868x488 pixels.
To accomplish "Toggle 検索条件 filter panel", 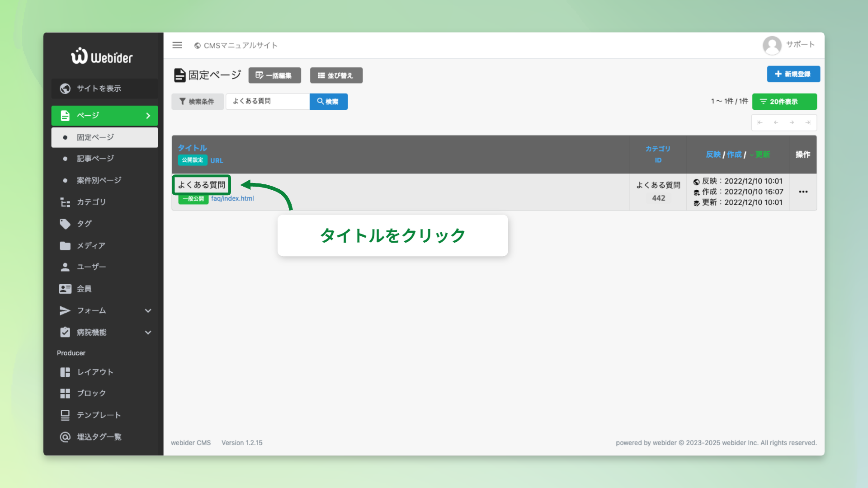I will (197, 102).
